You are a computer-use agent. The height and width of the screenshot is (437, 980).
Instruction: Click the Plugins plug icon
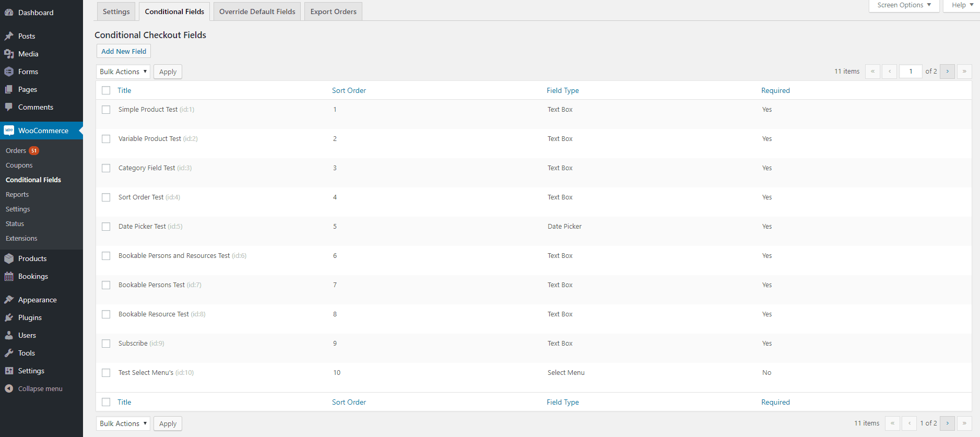coord(9,317)
